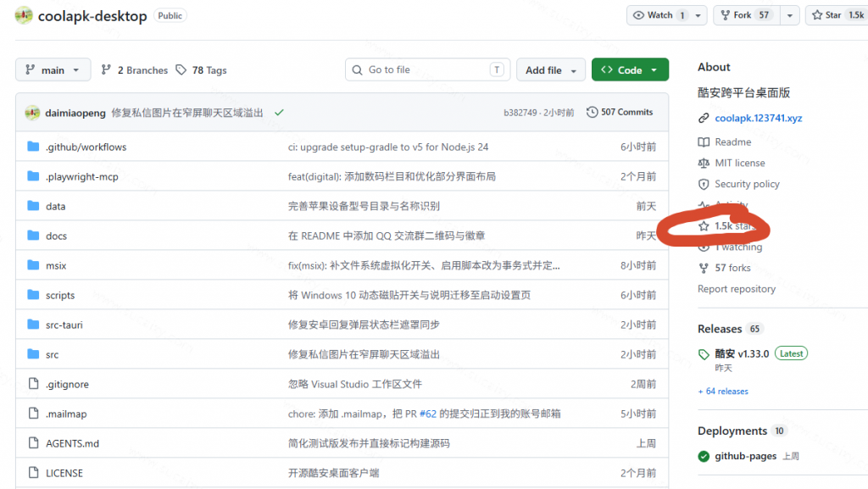Image resolution: width=868 pixels, height=489 pixels.
Task: Click the LICENSE file icon
Action: tap(33, 473)
